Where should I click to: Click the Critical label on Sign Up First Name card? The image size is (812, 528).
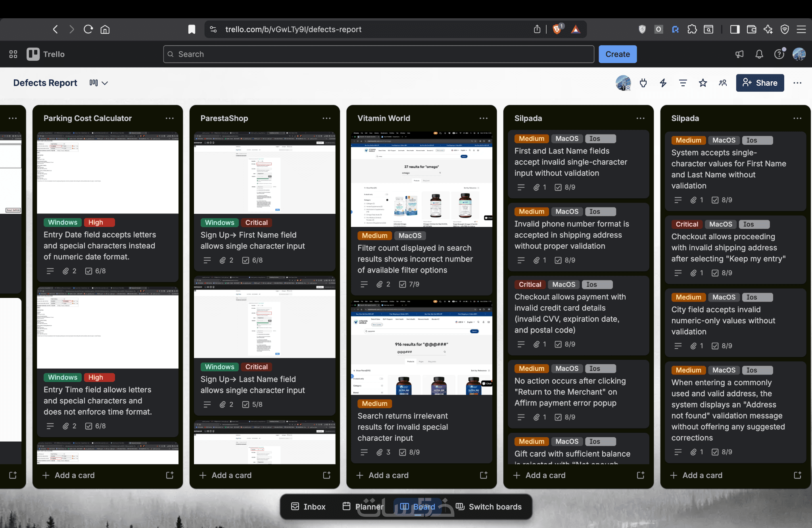point(256,223)
